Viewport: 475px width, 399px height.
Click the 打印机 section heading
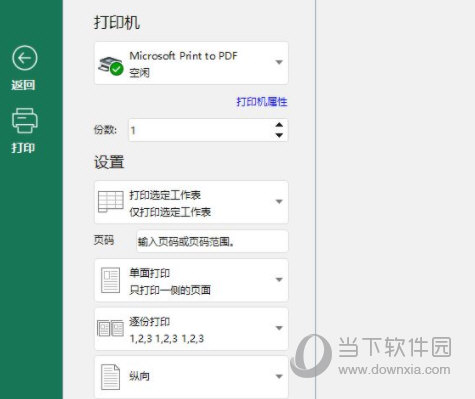click(x=117, y=23)
